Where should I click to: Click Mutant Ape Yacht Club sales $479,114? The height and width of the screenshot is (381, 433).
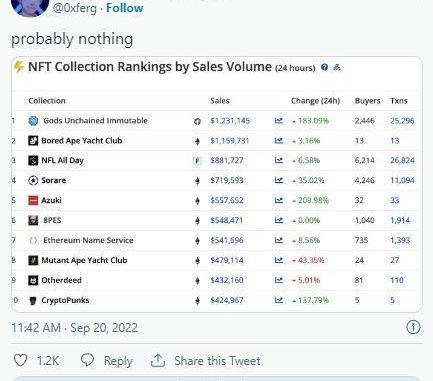(227, 260)
